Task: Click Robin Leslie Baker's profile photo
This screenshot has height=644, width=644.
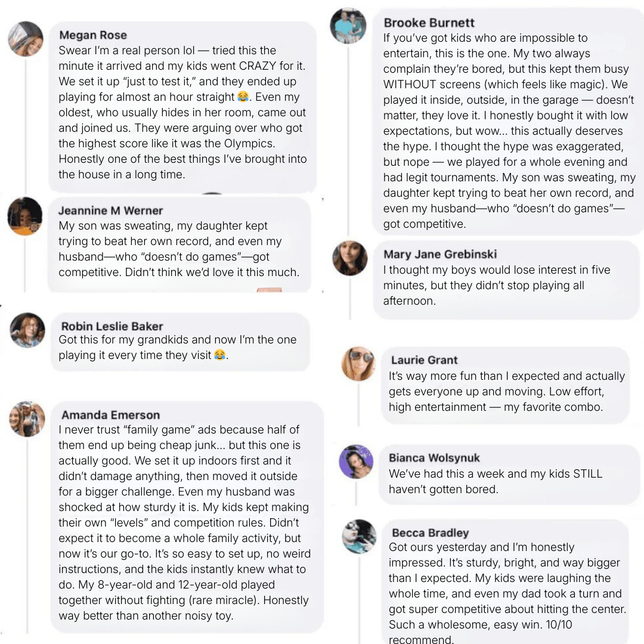Action: tap(27, 330)
